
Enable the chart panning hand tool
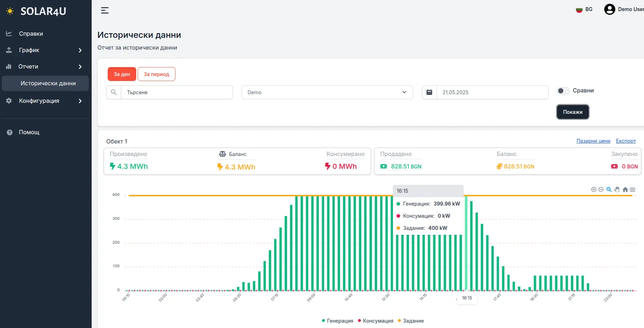tap(617, 190)
